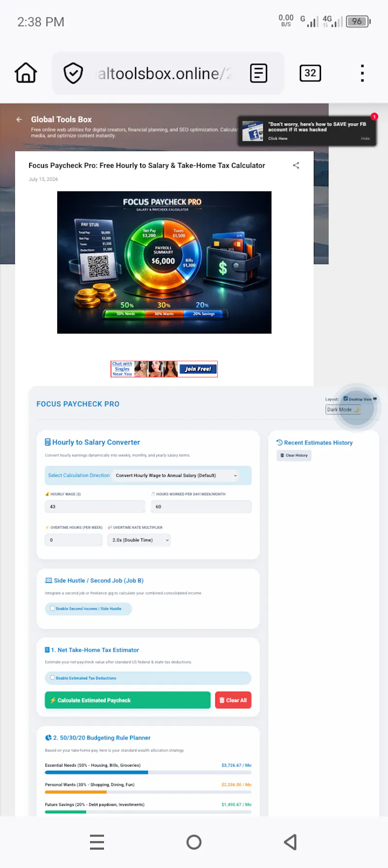The height and width of the screenshot is (868, 388).
Task: Click the red Clear All button
Action: (233, 700)
